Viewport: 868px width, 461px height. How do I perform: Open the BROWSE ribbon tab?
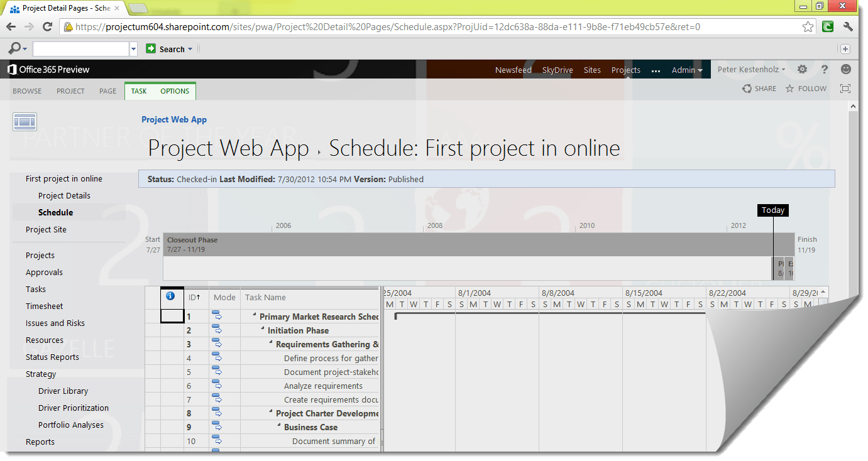(27, 91)
